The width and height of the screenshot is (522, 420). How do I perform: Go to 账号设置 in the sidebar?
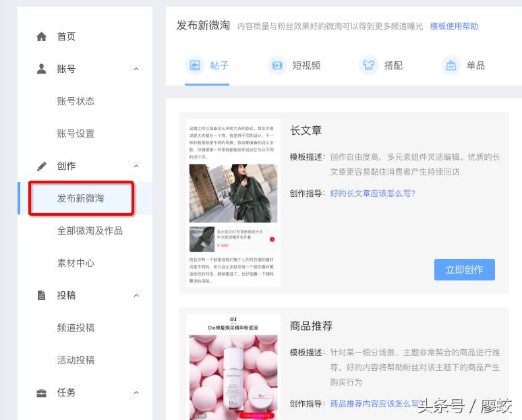76,133
